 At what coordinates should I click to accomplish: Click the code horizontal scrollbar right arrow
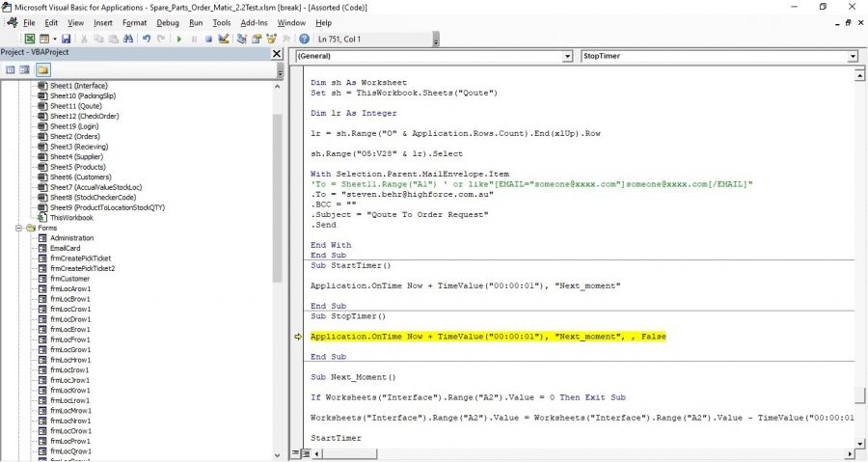[850, 453]
